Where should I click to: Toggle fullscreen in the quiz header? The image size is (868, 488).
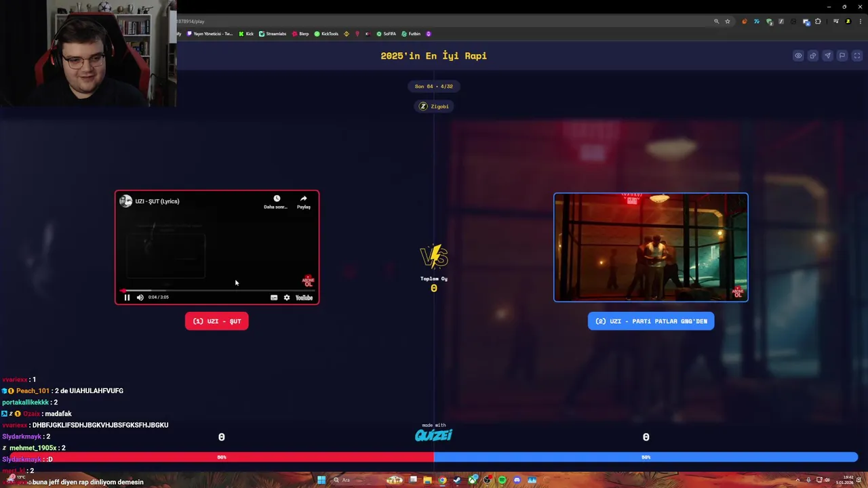pos(857,56)
